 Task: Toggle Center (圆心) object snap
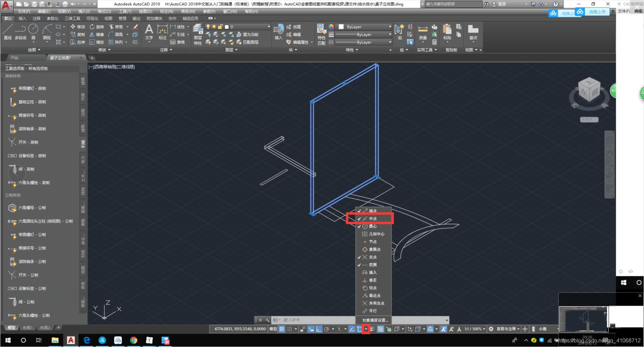[x=374, y=226]
